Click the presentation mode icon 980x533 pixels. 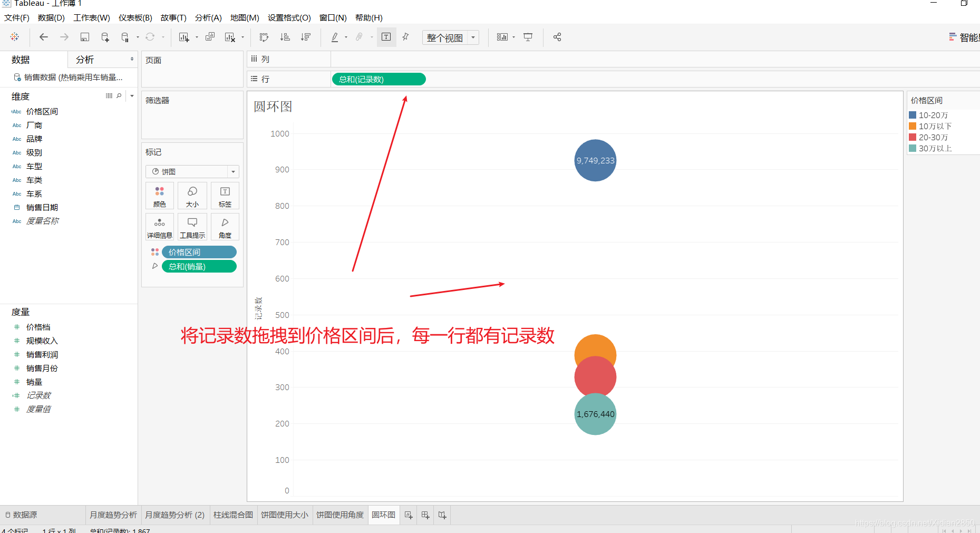[x=528, y=37]
